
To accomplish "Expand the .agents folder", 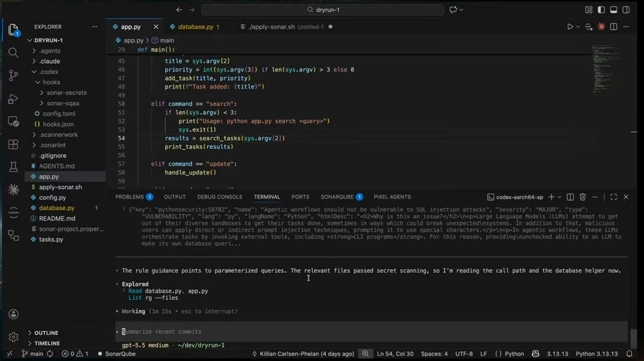I will (49, 50).
